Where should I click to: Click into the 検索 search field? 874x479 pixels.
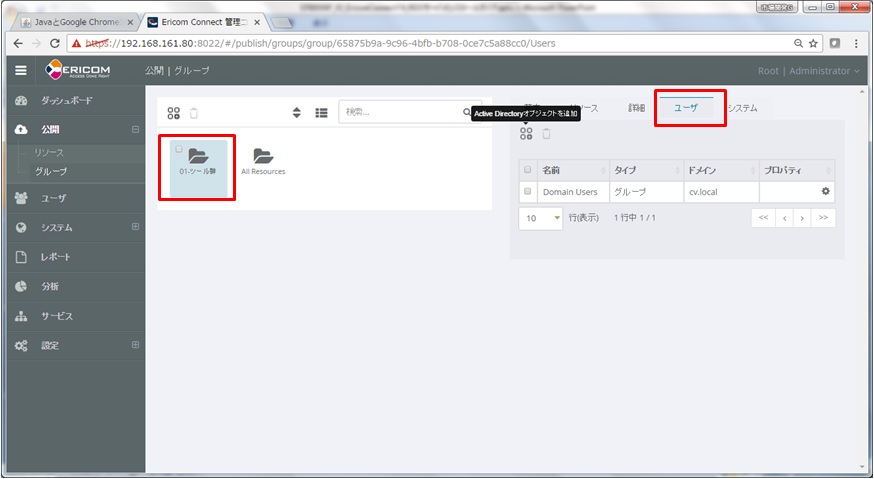coord(400,112)
